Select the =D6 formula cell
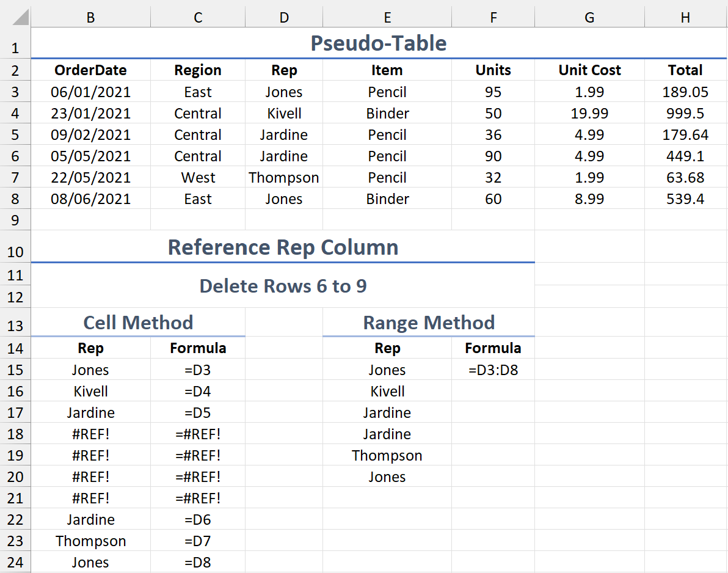Image resolution: width=728 pixels, height=573 pixels. (x=198, y=520)
